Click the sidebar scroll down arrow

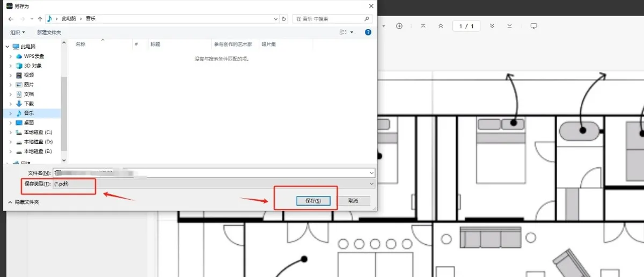pyautogui.click(x=64, y=160)
